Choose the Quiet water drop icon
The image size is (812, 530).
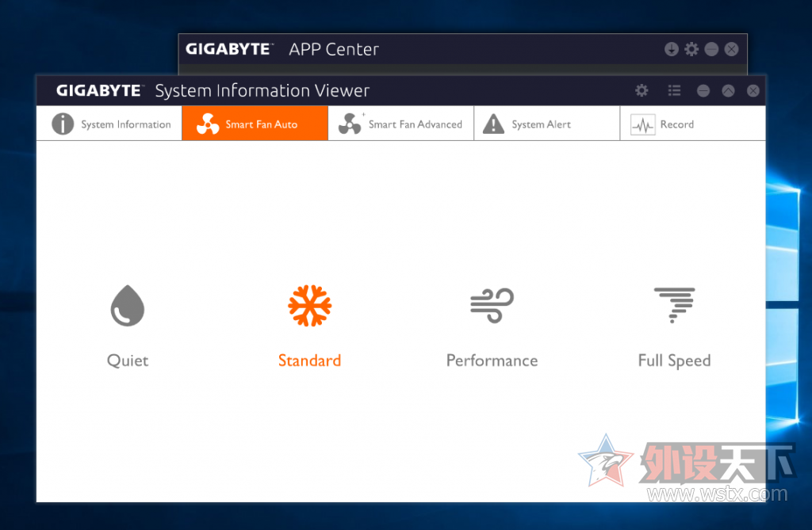click(128, 305)
